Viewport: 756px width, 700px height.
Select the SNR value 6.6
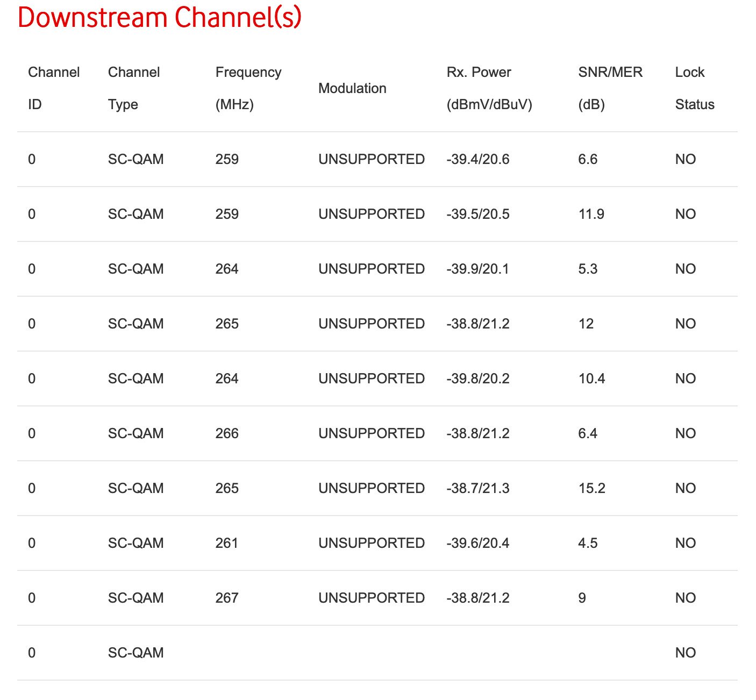tap(588, 159)
